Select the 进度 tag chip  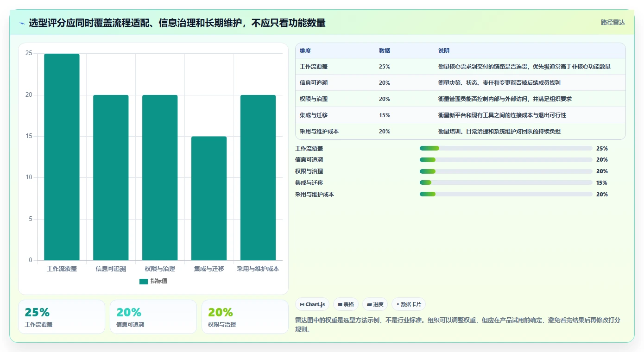click(x=375, y=304)
